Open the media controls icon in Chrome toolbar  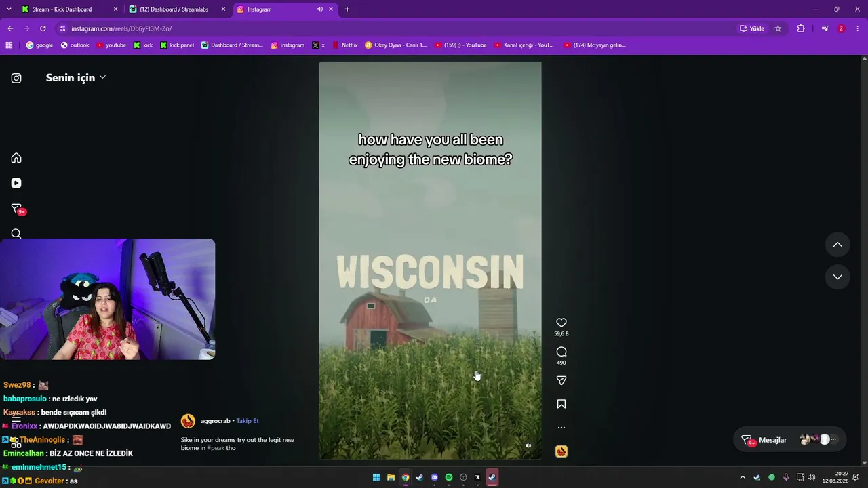coord(825,28)
